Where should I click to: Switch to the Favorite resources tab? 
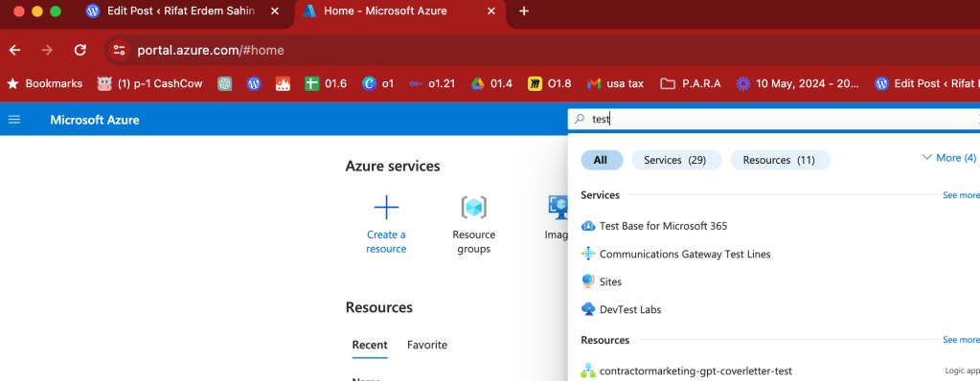[x=427, y=345]
